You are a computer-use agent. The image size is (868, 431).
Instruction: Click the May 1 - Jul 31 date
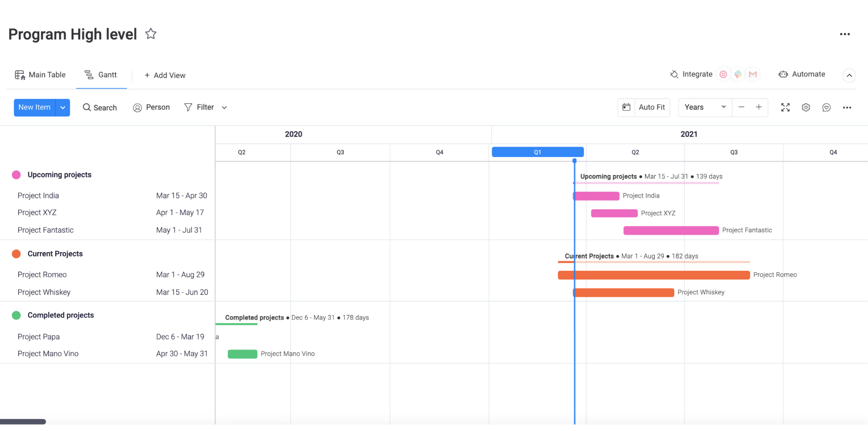click(179, 230)
